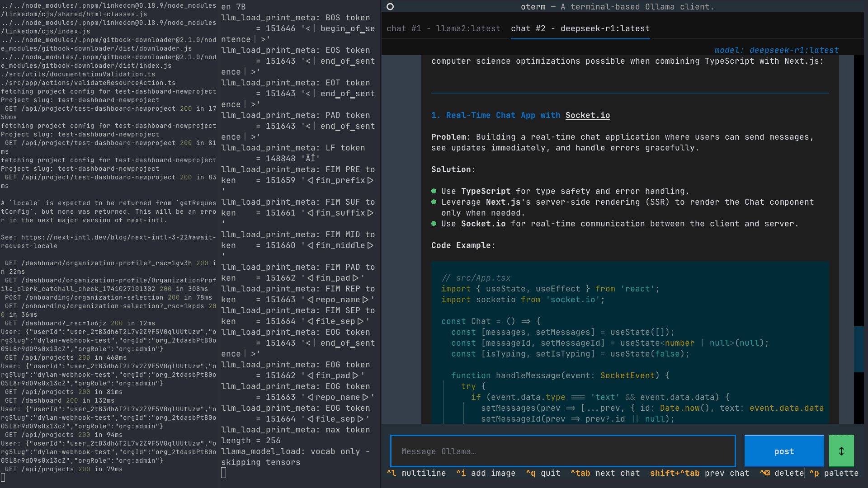
Task: Click the delete chat footer shortcut
Action: click(781, 473)
